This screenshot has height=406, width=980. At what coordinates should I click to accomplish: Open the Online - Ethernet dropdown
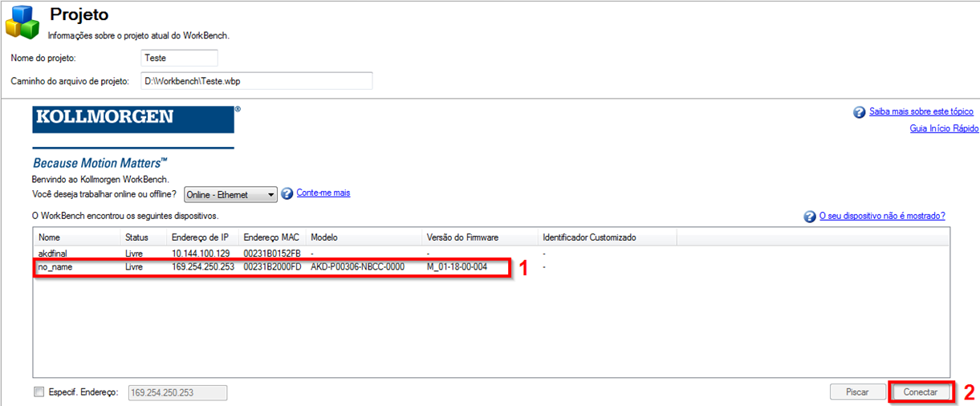230,195
